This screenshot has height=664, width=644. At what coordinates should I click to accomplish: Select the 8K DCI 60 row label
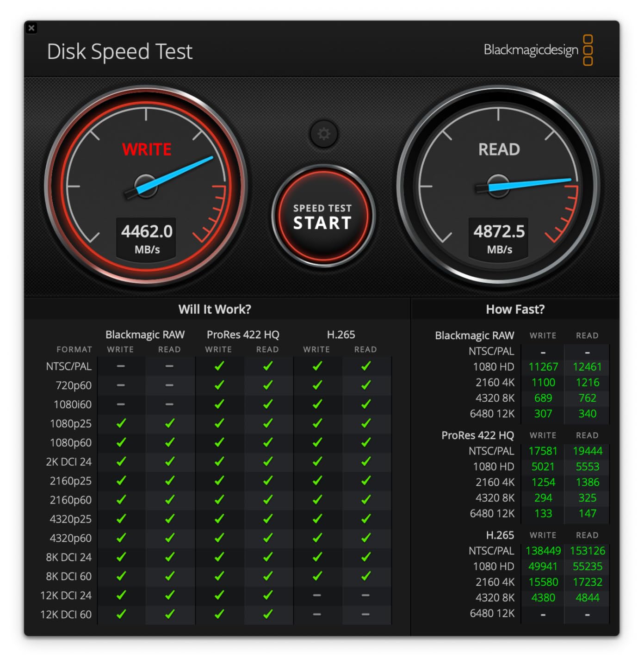pos(69,576)
